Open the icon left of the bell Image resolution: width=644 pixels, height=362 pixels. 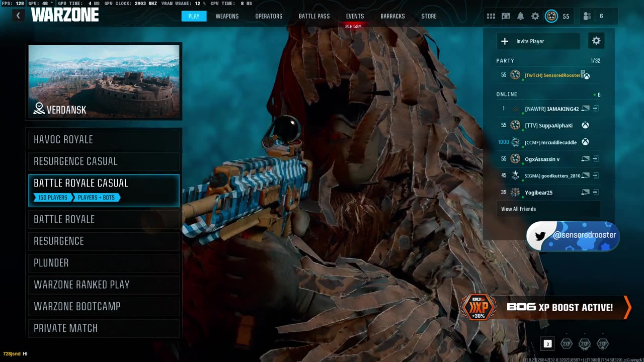coord(506,16)
